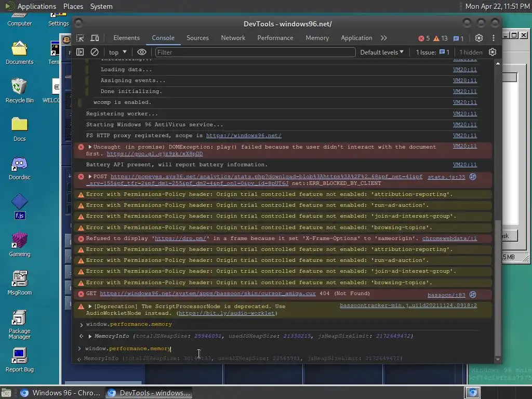532x399 pixels.
Task: Open the bit.ly/audio-worklet link
Action: point(227,313)
